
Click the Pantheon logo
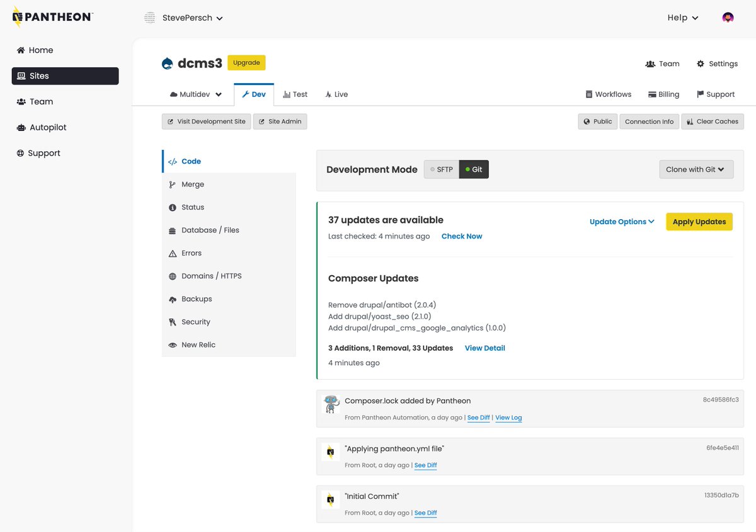[53, 18]
